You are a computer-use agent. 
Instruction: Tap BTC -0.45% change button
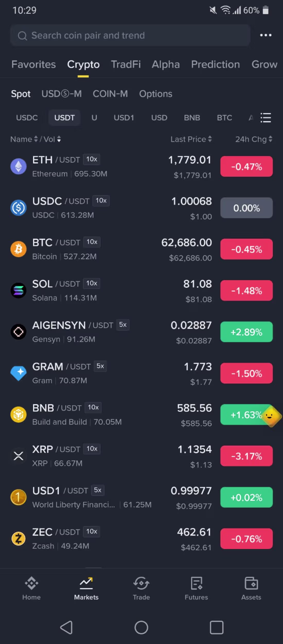pos(246,249)
